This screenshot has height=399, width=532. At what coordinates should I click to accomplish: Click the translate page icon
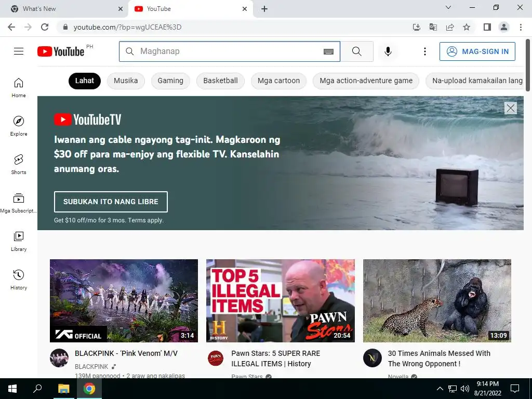(x=433, y=27)
